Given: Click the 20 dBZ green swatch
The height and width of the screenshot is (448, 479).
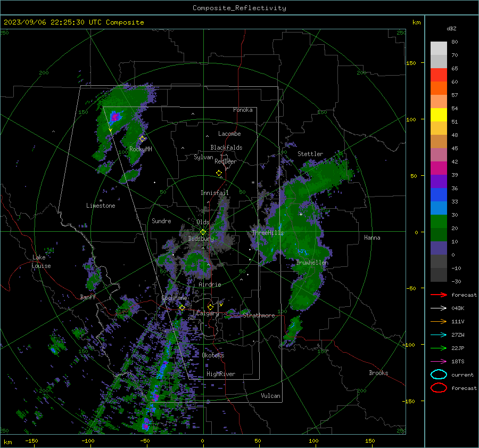Looking at the screenshot, I should pos(439,221).
